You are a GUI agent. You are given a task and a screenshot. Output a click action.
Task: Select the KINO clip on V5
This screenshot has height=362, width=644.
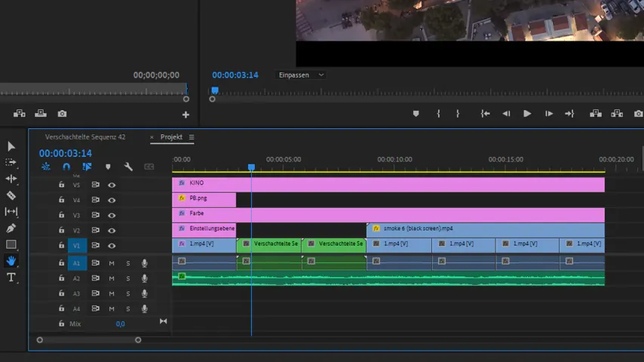click(x=388, y=185)
